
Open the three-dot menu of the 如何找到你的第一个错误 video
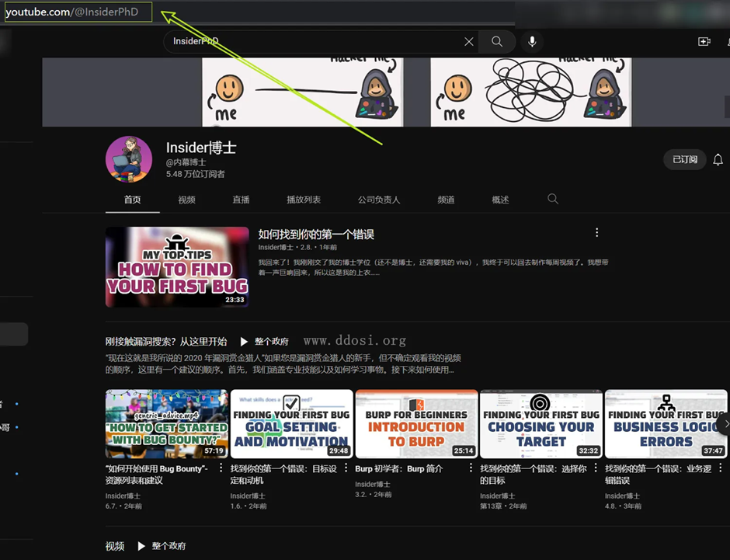(597, 233)
